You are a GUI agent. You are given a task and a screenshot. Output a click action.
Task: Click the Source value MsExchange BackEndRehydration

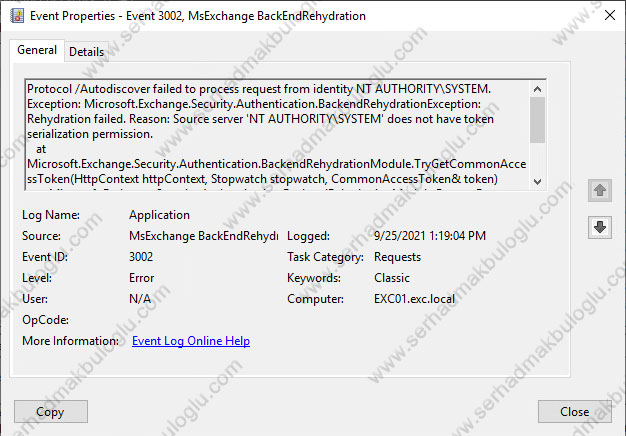204,236
